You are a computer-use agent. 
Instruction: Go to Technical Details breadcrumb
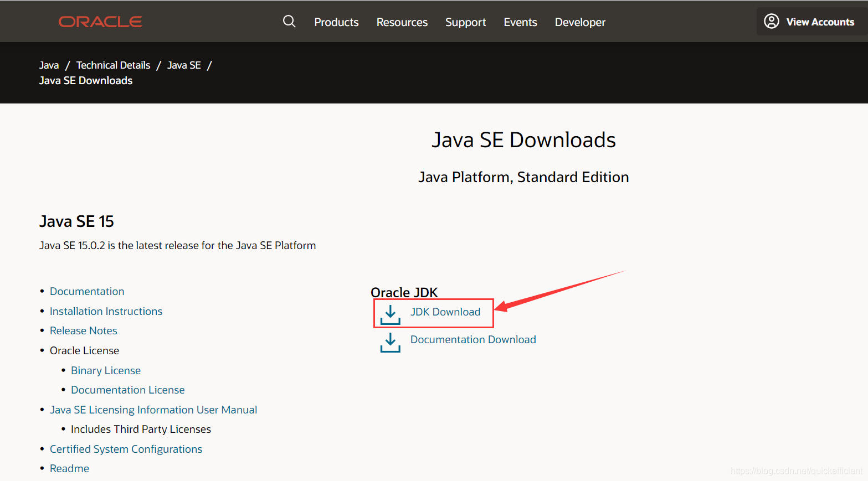[x=113, y=65]
